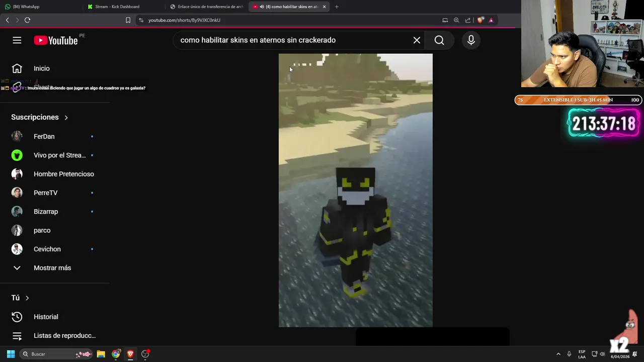Open File Explorer from taskbar
This screenshot has height=362, width=644.
(101, 354)
